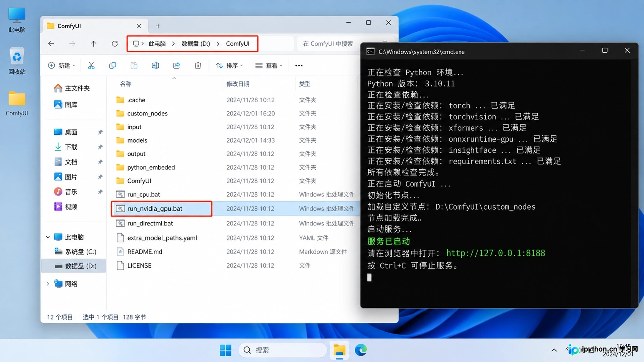The image size is (644, 362).
Task: Expand the 网络 tree node arrow
Action: [48, 284]
